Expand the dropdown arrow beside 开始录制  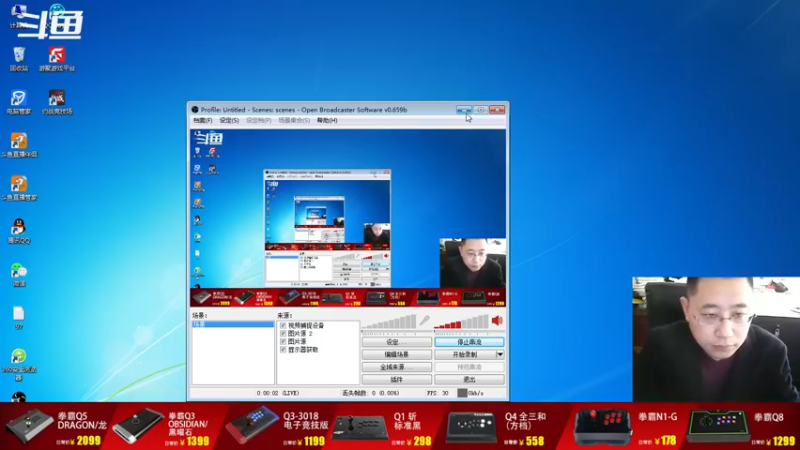pyautogui.click(x=500, y=355)
